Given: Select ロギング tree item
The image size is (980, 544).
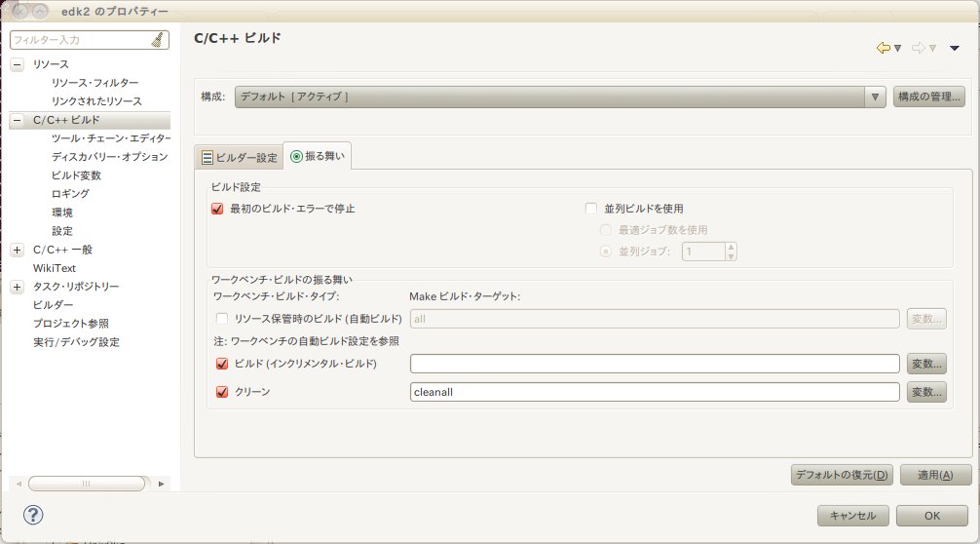Looking at the screenshot, I should (70, 194).
